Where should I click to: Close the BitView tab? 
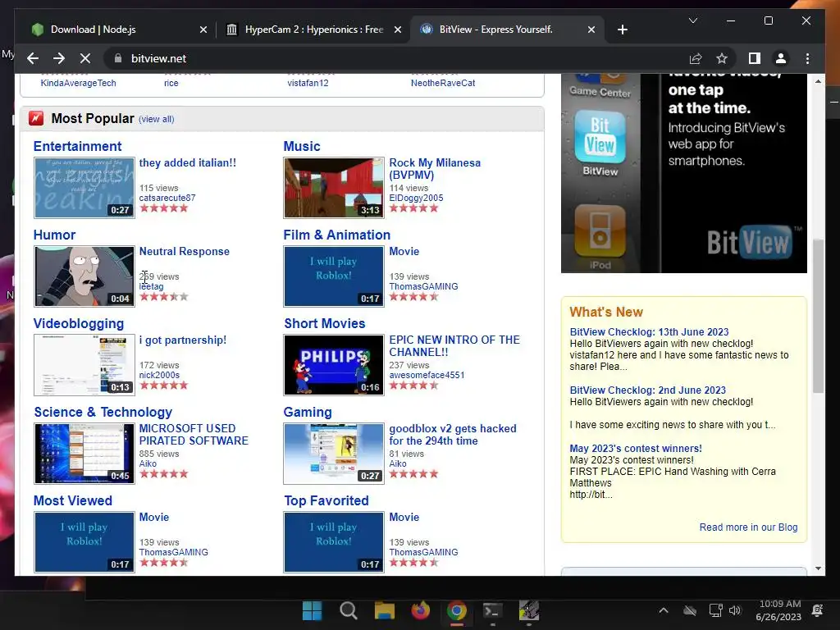(x=591, y=30)
